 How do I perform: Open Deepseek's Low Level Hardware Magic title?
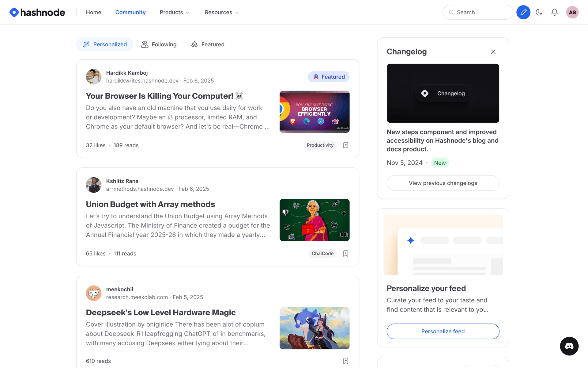tap(161, 312)
